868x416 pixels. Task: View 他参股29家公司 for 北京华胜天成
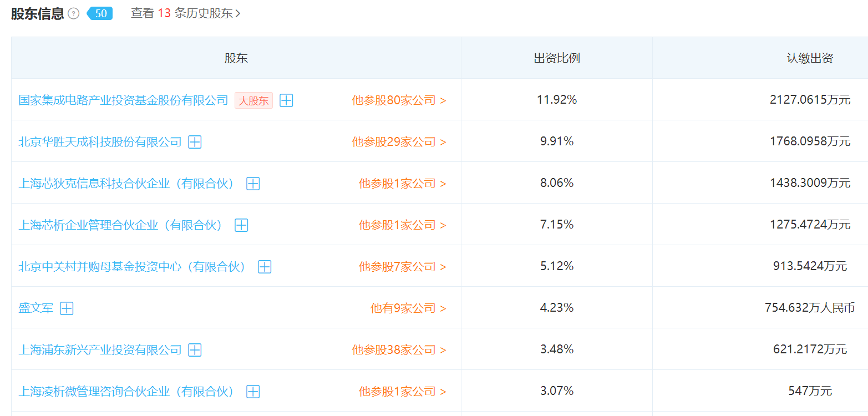click(399, 142)
